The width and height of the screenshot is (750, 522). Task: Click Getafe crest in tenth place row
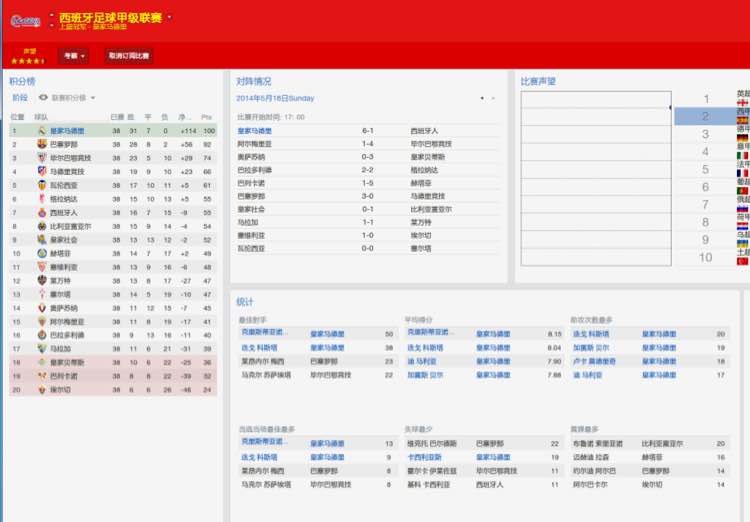pos(42,253)
